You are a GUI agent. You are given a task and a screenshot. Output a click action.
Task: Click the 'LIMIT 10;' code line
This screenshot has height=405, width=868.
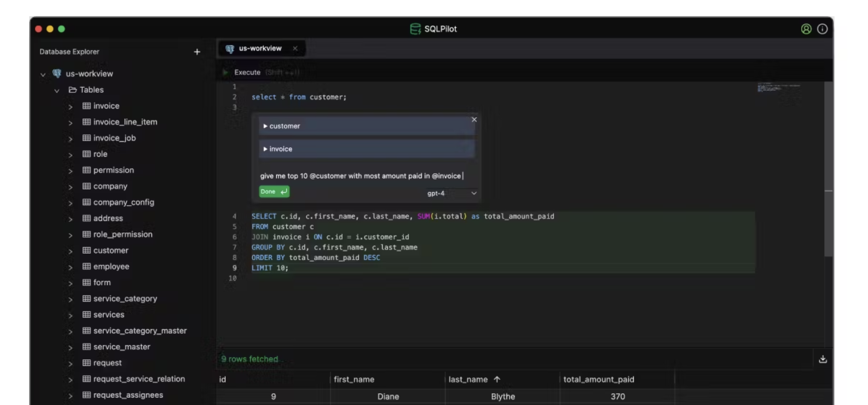(x=270, y=268)
